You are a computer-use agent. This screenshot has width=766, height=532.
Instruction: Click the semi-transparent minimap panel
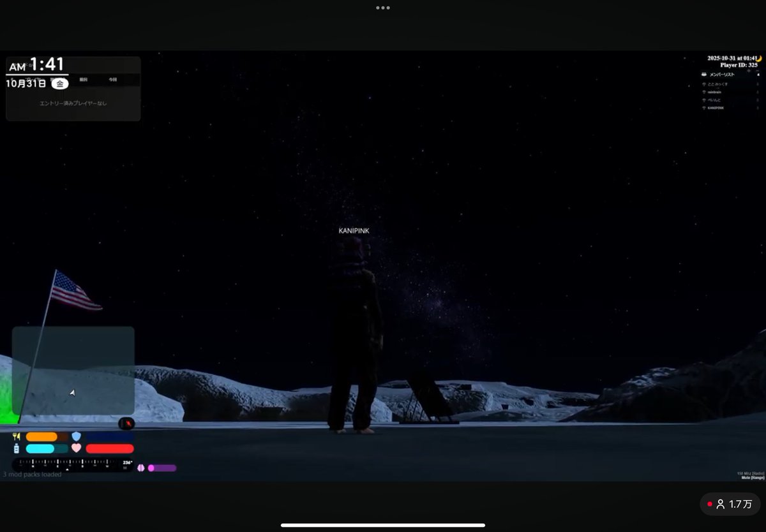point(73,371)
